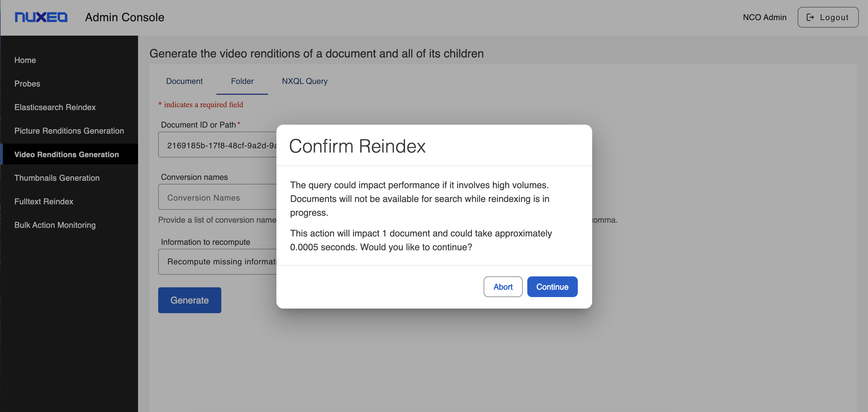The image size is (868, 412).
Task: Open Picture Renditions Generation
Action: pyautogui.click(x=69, y=131)
